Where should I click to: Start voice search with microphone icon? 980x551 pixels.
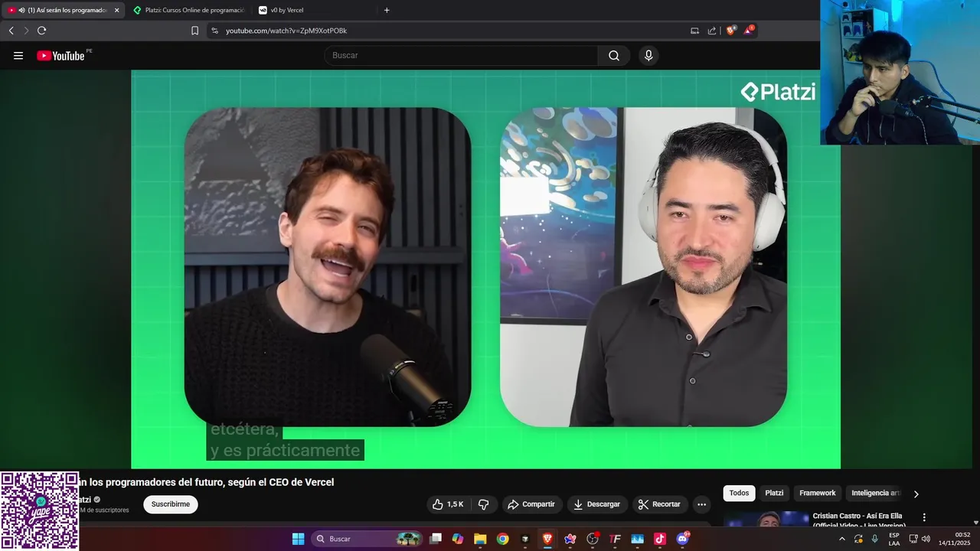point(648,55)
